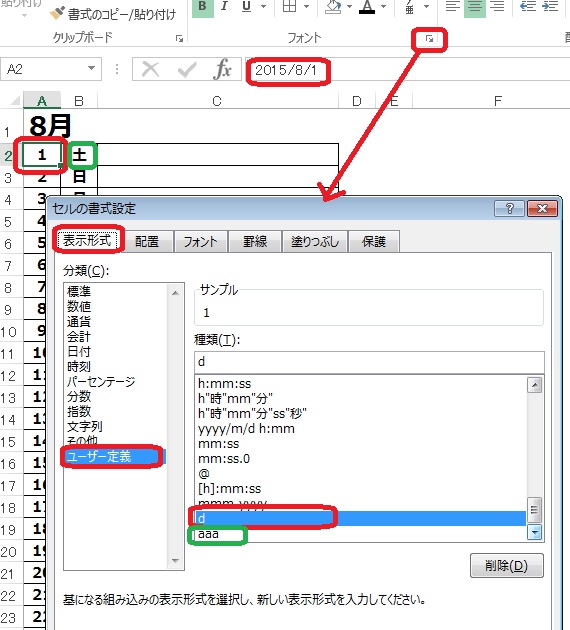Align text right icon
Screen dimensions: 570x630
(497, 7)
